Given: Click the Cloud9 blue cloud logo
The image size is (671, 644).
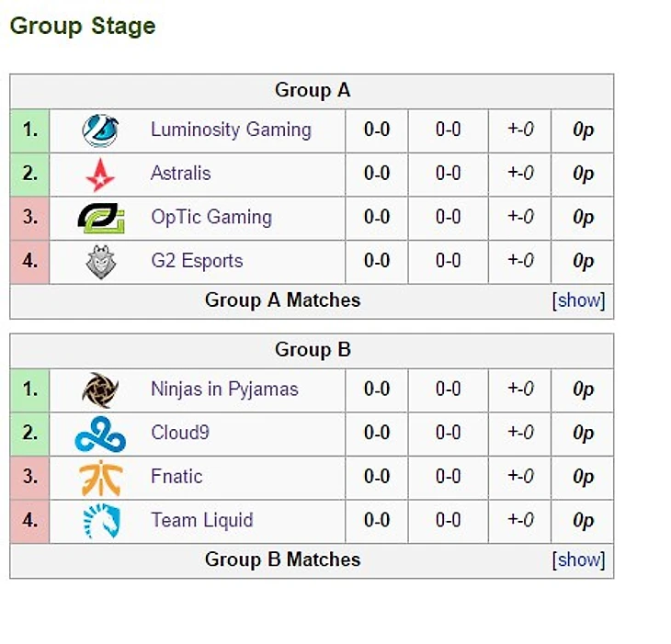Looking at the screenshot, I should click(100, 434).
